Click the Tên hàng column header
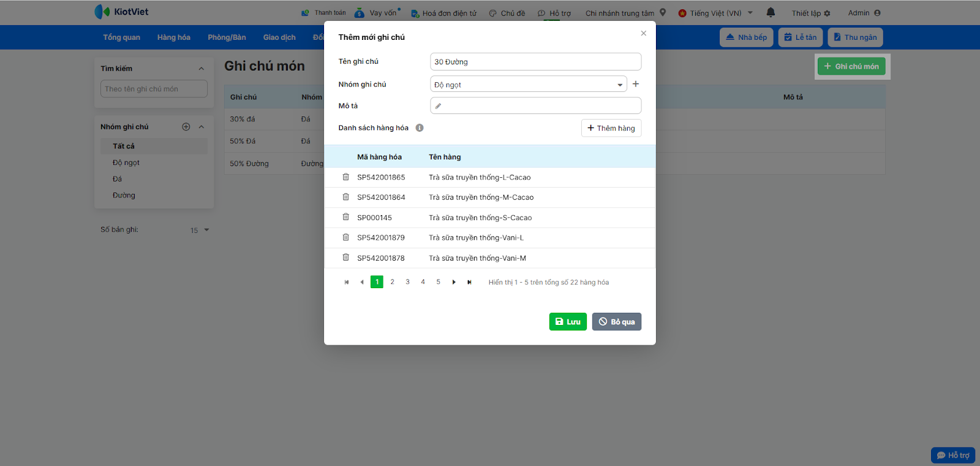This screenshot has height=466, width=980. [445, 157]
